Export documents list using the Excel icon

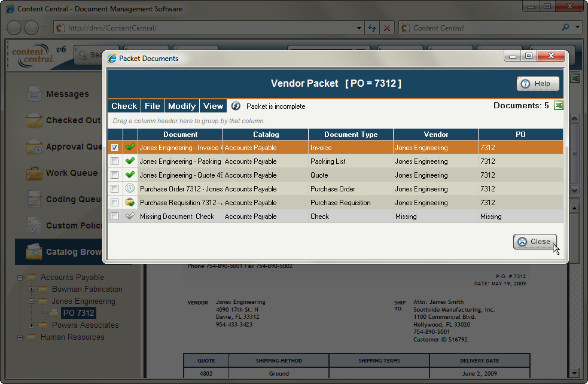point(558,106)
